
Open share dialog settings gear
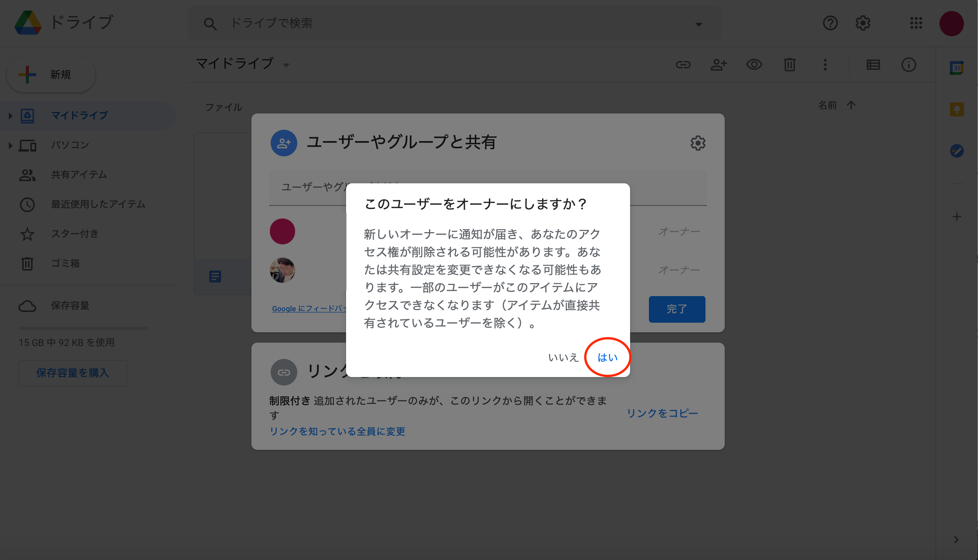(697, 143)
